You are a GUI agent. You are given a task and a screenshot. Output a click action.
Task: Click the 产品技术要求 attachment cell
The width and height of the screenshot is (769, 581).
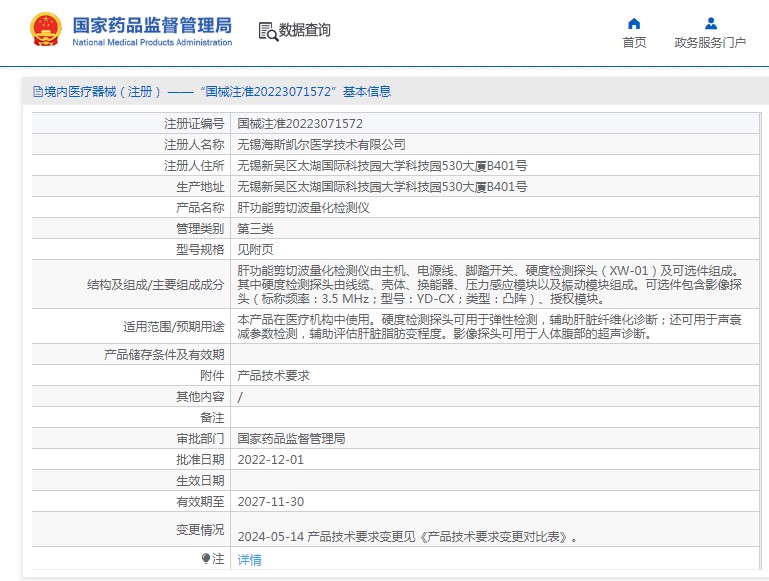[273, 376]
